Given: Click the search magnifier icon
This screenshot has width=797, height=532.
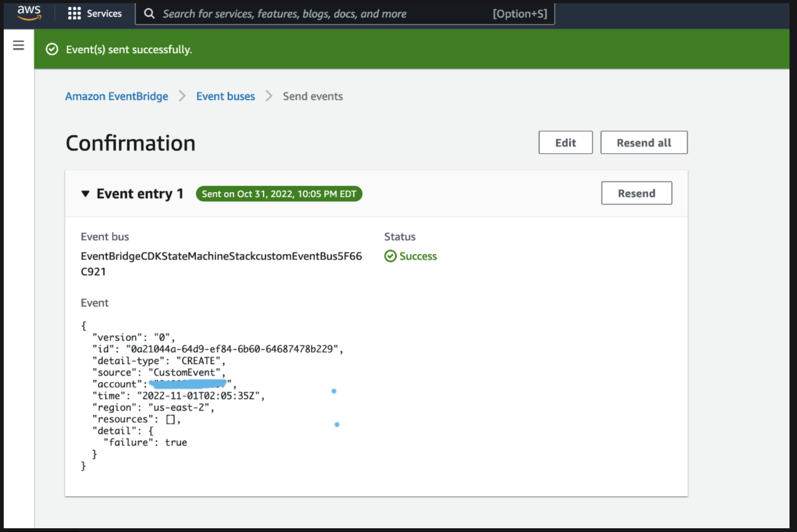Looking at the screenshot, I should [149, 13].
